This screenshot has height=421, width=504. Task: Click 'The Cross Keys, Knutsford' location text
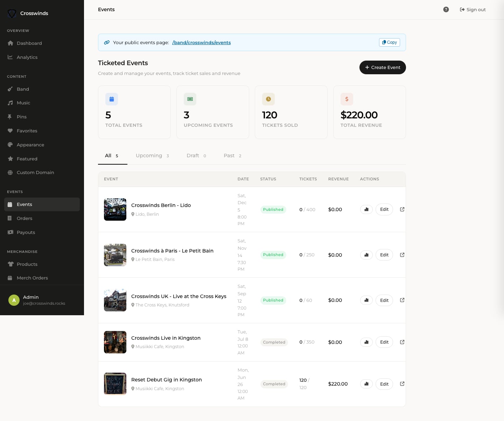click(x=162, y=305)
